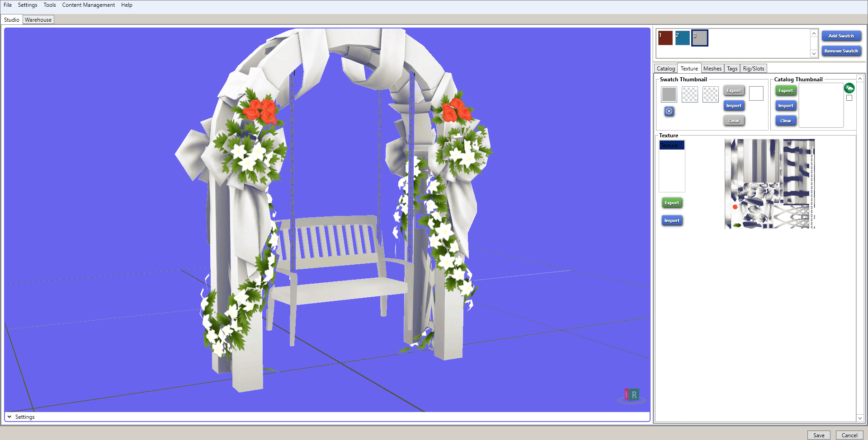This screenshot has width=868, height=440.
Task: Click the Texture panel scroll up arrow
Action: click(x=860, y=79)
